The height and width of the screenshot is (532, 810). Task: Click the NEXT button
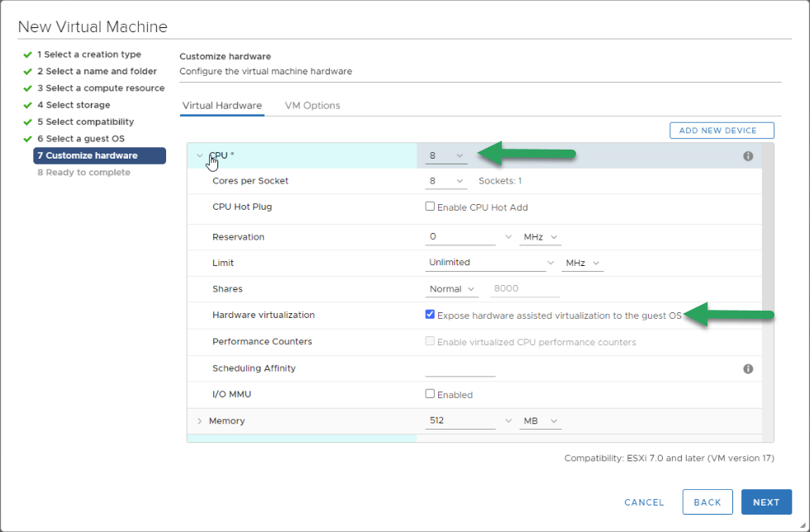coord(766,502)
